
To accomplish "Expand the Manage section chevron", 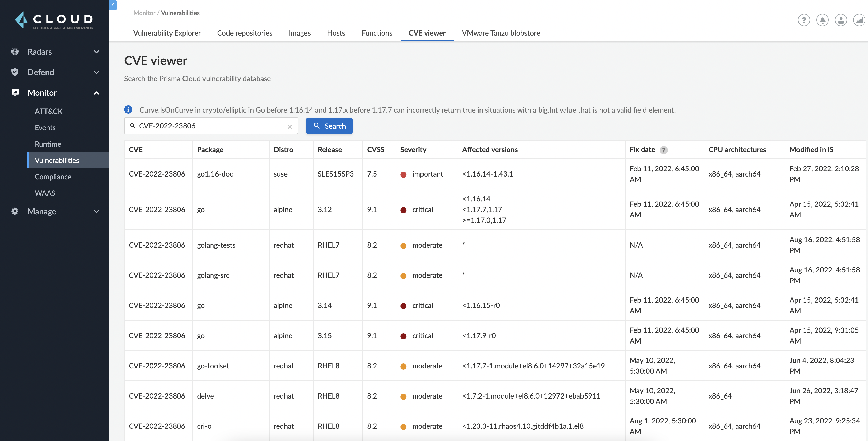I will point(96,211).
